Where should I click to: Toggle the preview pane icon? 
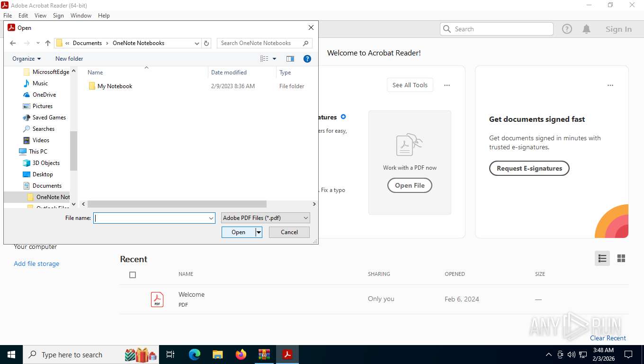click(290, 59)
